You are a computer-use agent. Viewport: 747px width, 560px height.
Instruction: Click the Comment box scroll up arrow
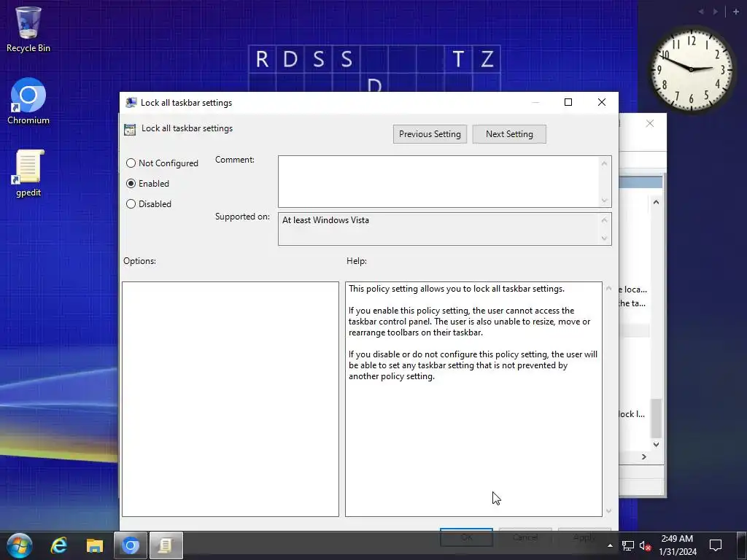[x=604, y=163]
